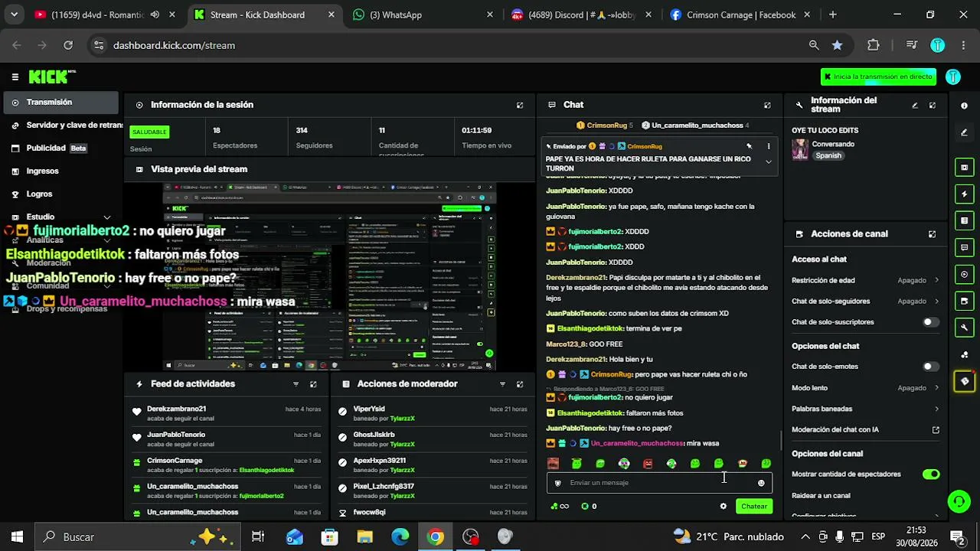The width and height of the screenshot is (980, 551).
Task: Toggle stream preview widget in right rail
Action: (965, 168)
